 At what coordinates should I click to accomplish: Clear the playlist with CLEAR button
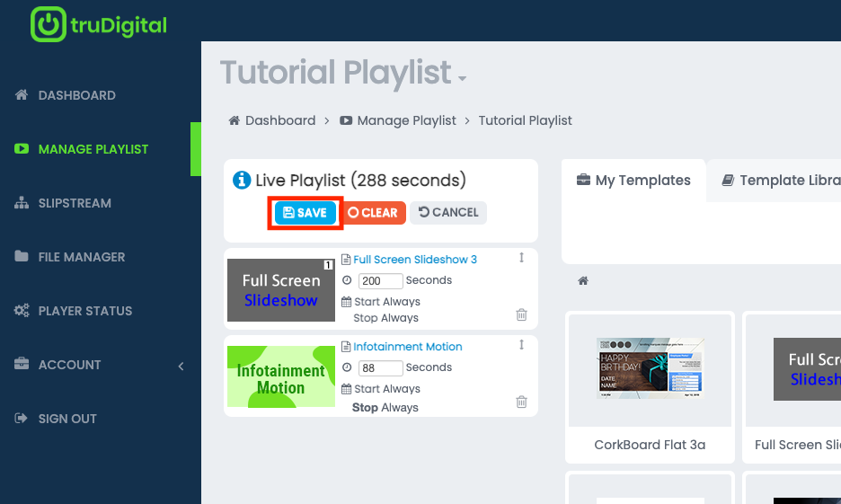374,213
